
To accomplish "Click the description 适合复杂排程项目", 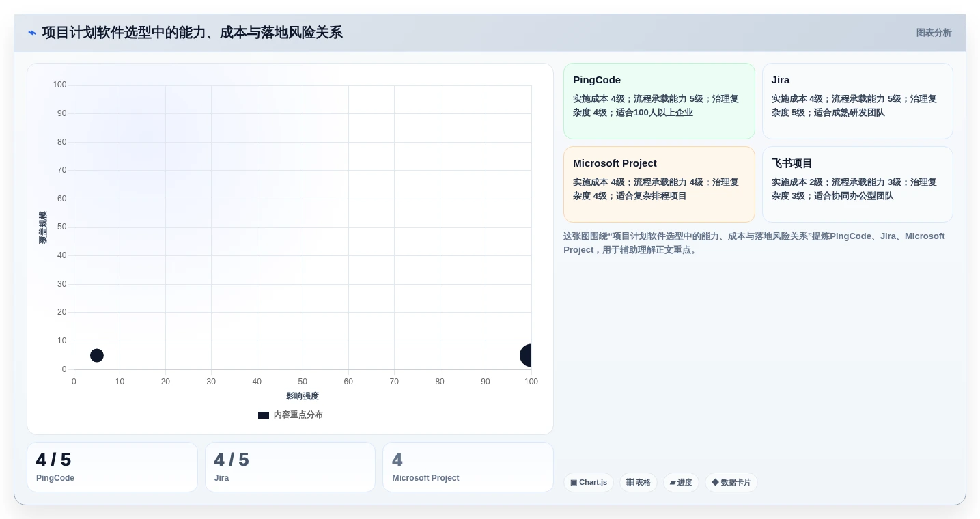I will coord(651,196).
